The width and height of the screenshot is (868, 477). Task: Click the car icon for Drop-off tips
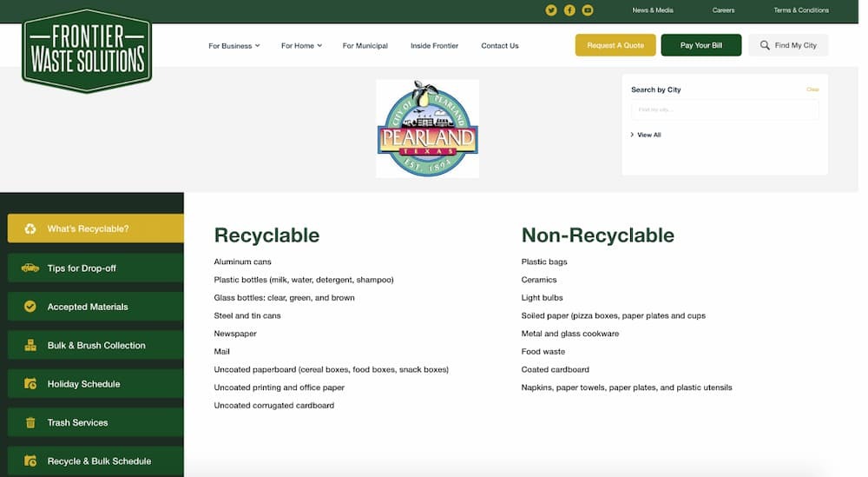(x=30, y=268)
